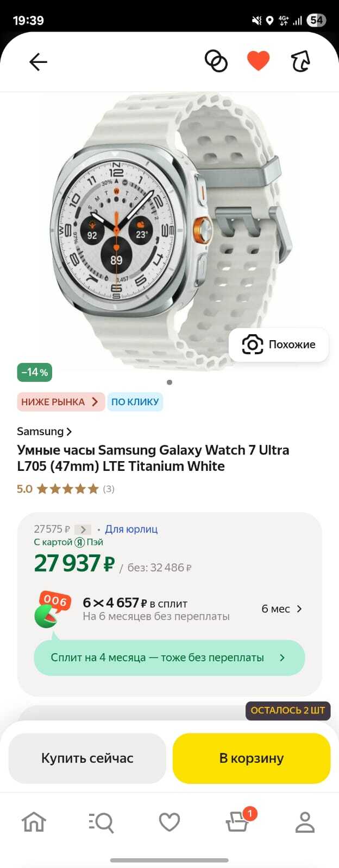Viewport: 339px width, 868px height.
Task: Tap the camera icon for similar items
Action: (252, 344)
